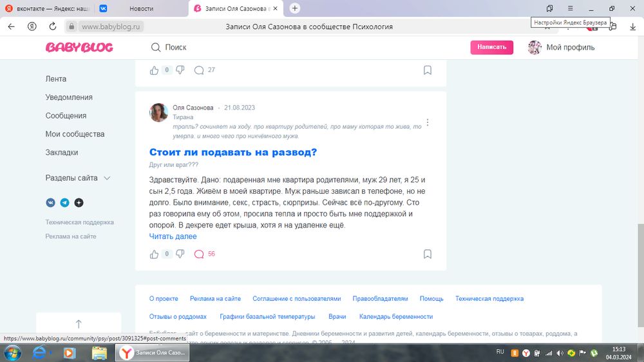Reload the page with the refresh icon
The width and height of the screenshot is (644, 362).
tap(53, 26)
